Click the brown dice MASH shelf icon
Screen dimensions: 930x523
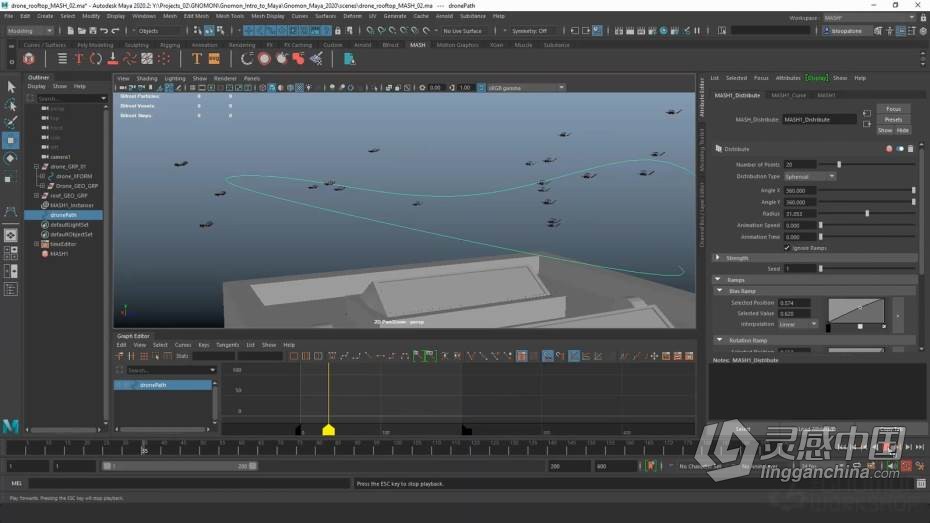(x=214, y=59)
